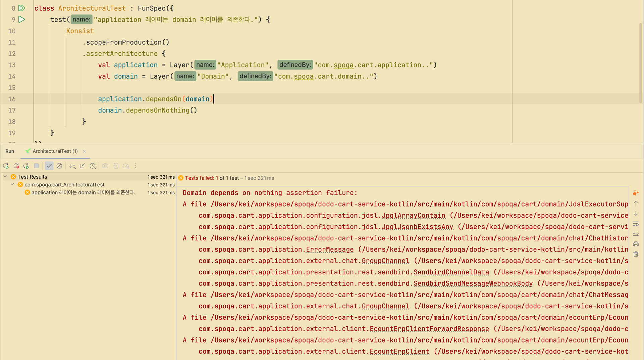Viewport: 644px width, 360px height.
Task: Run the ArchitecturalTest class from the gutter
Action: (22, 8)
